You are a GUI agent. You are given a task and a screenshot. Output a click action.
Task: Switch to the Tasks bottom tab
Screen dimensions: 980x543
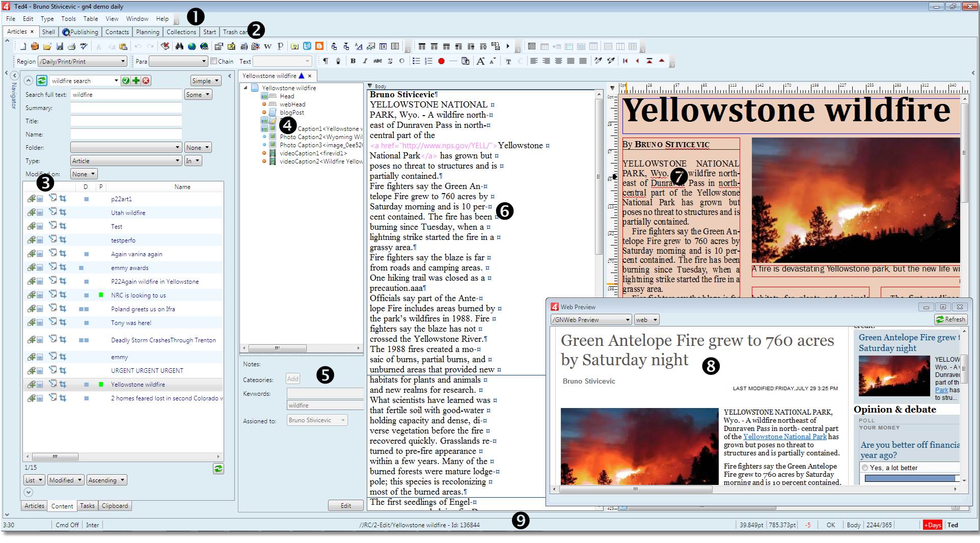point(87,506)
